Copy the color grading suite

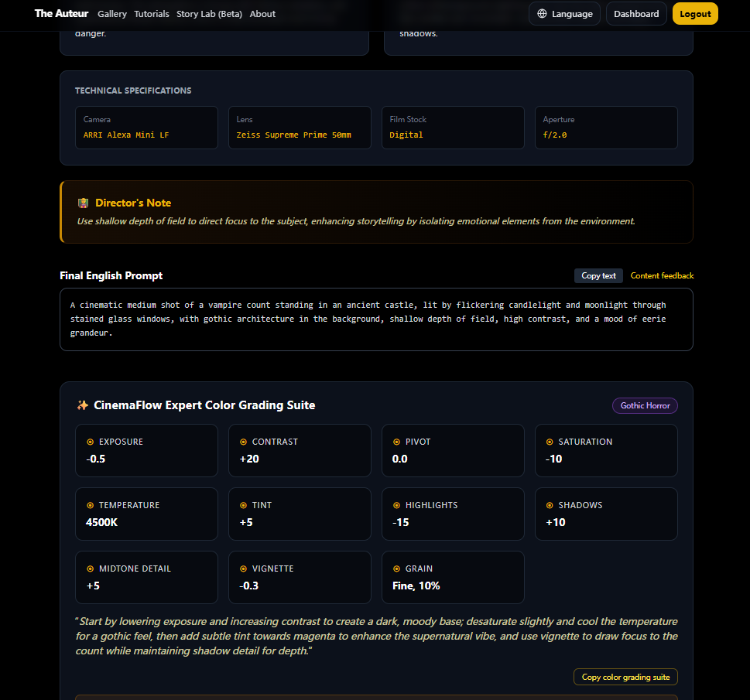(625, 677)
